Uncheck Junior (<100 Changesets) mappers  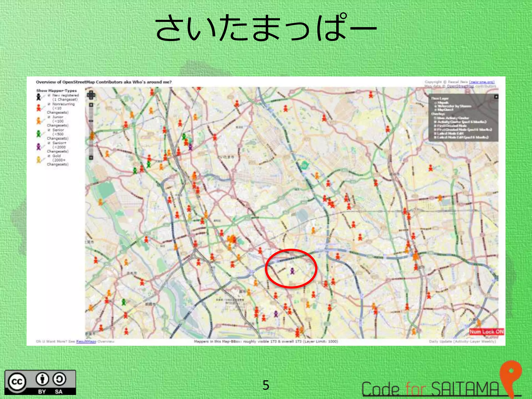pyautogui.click(x=49, y=117)
